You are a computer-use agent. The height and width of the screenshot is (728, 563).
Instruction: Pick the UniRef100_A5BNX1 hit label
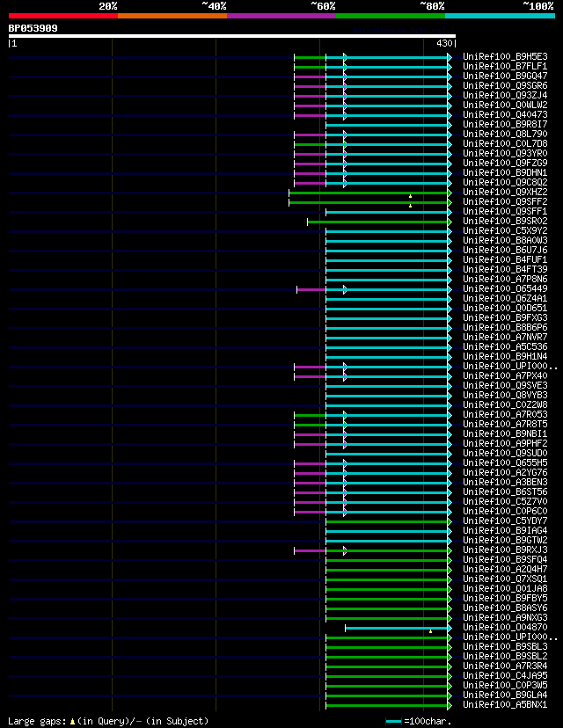pyautogui.click(x=506, y=705)
